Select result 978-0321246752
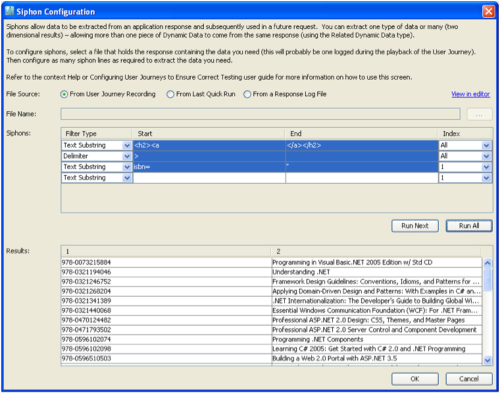500x393 pixels. coord(166,282)
